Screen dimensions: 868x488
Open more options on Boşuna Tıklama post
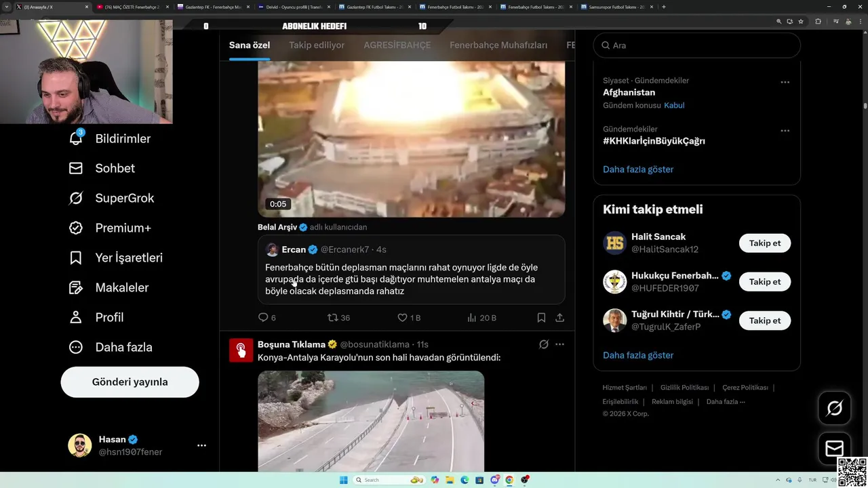tap(559, 344)
